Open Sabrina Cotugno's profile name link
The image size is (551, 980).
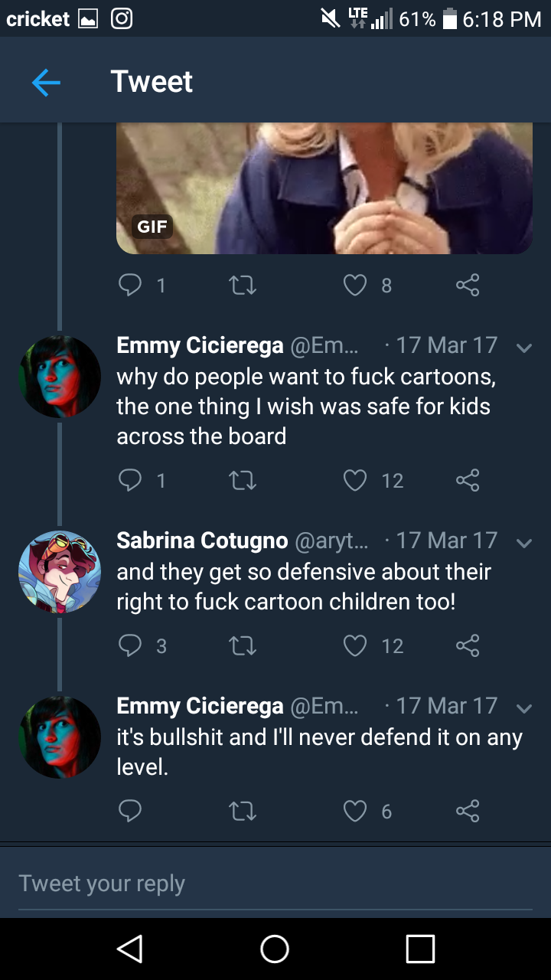(202, 541)
